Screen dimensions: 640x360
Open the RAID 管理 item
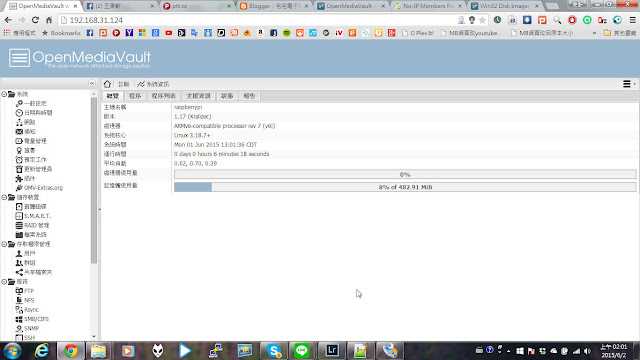32,225
